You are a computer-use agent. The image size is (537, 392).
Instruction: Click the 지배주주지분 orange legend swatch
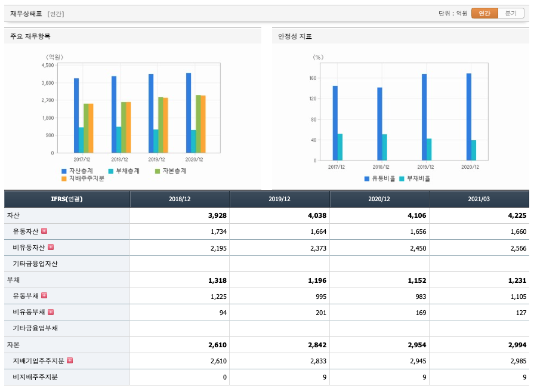(64, 179)
